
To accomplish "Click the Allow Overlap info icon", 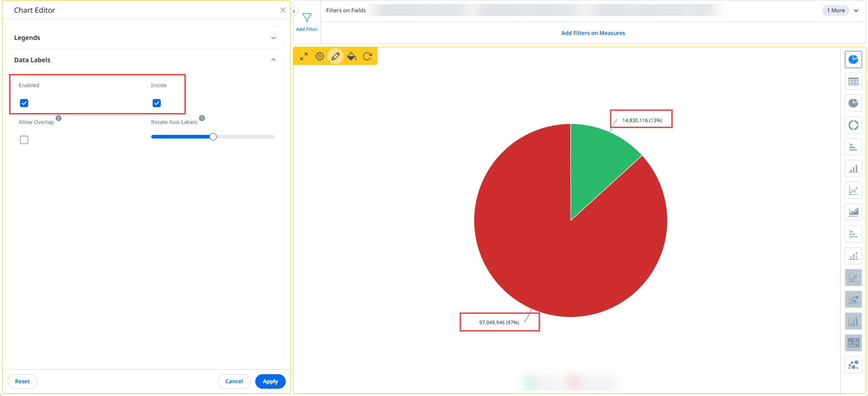I will click(x=59, y=118).
